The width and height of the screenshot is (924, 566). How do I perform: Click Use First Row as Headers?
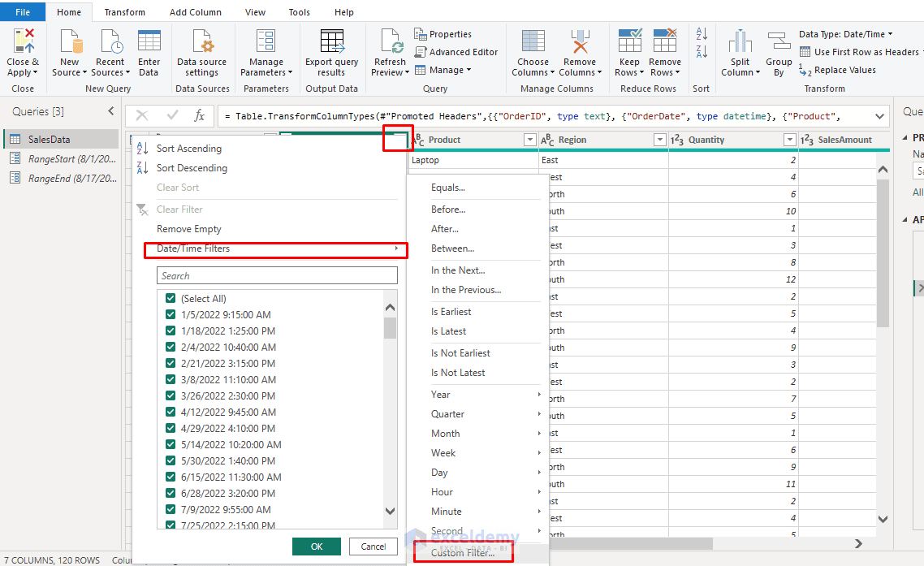coord(858,52)
